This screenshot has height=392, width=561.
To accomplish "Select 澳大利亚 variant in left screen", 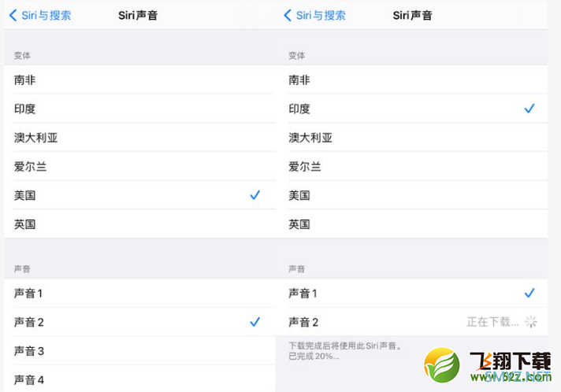I will [x=139, y=138].
